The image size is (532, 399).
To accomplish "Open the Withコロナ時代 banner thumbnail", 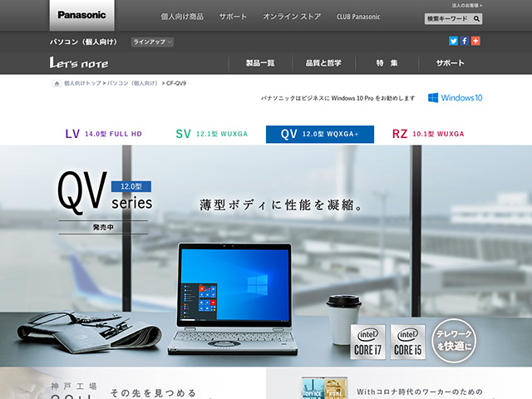I will click(x=324, y=388).
